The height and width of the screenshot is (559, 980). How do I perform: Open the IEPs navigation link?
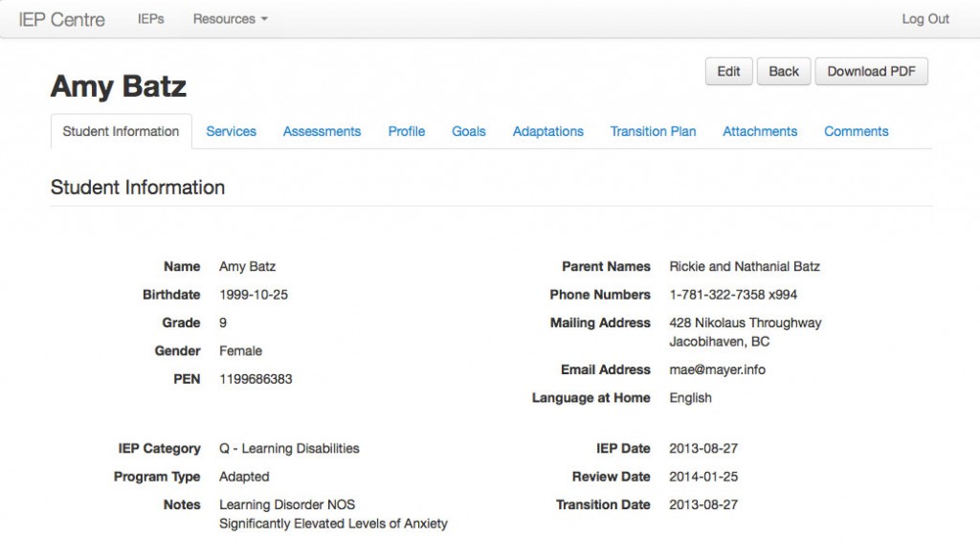point(150,19)
